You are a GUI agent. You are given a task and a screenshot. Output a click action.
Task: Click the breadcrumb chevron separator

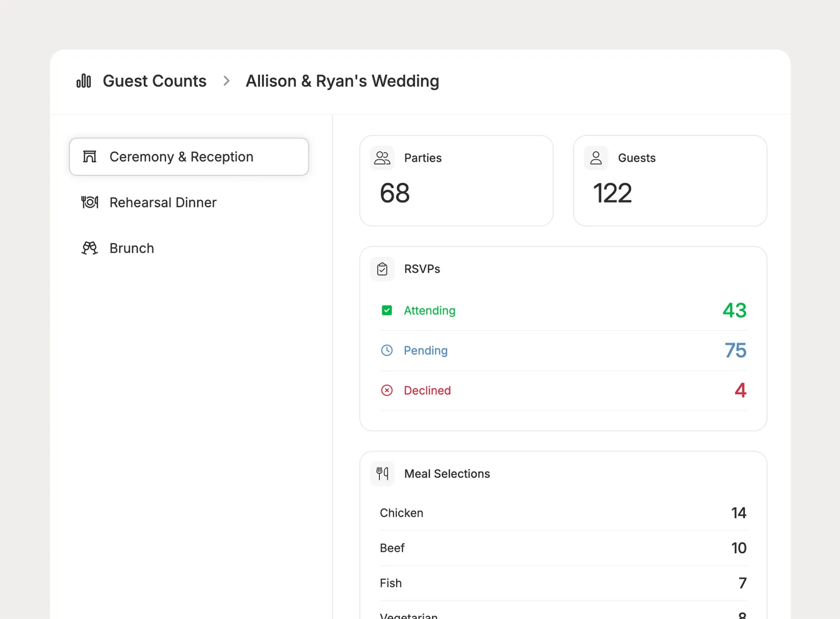click(x=226, y=81)
